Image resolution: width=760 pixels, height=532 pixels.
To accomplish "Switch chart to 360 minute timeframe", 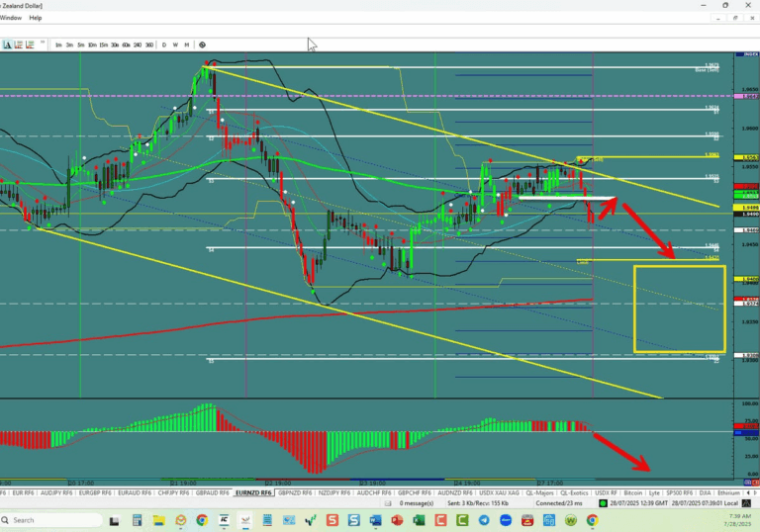I will [x=149, y=44].
